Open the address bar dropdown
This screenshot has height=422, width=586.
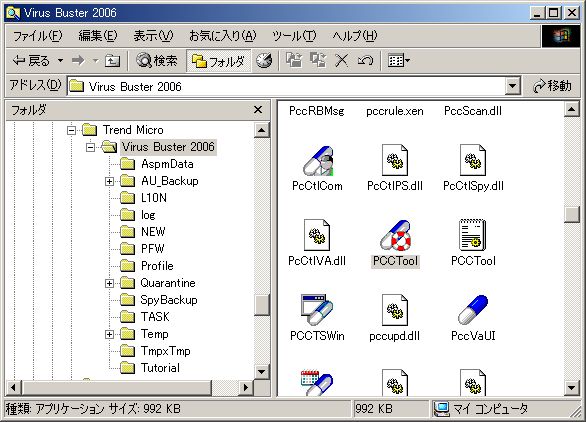(513, 86)
